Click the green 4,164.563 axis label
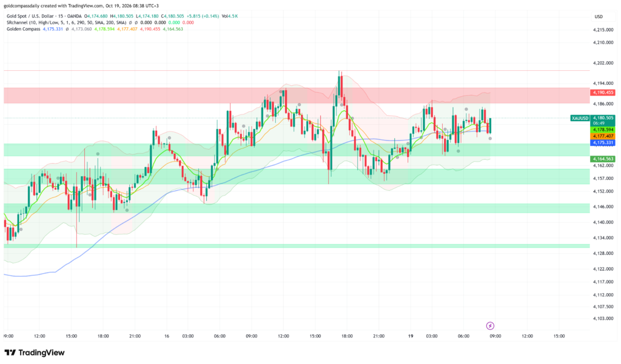621x364 pixels. point(603,159)
